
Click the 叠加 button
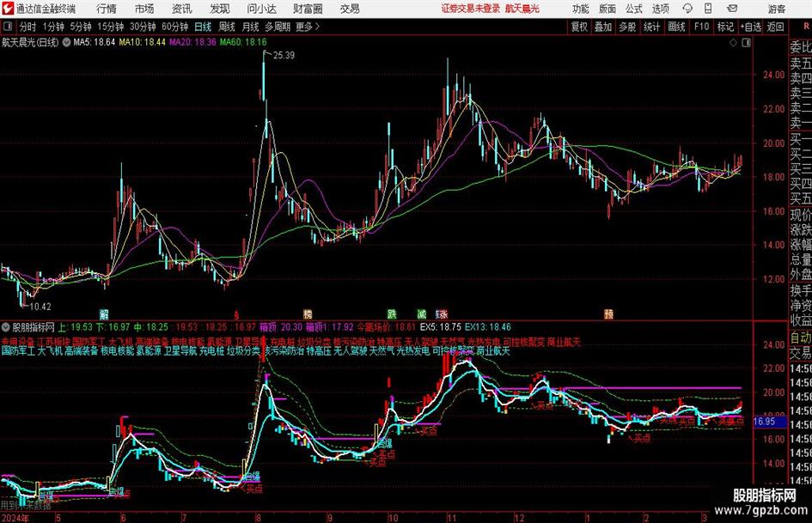point(603,27)
